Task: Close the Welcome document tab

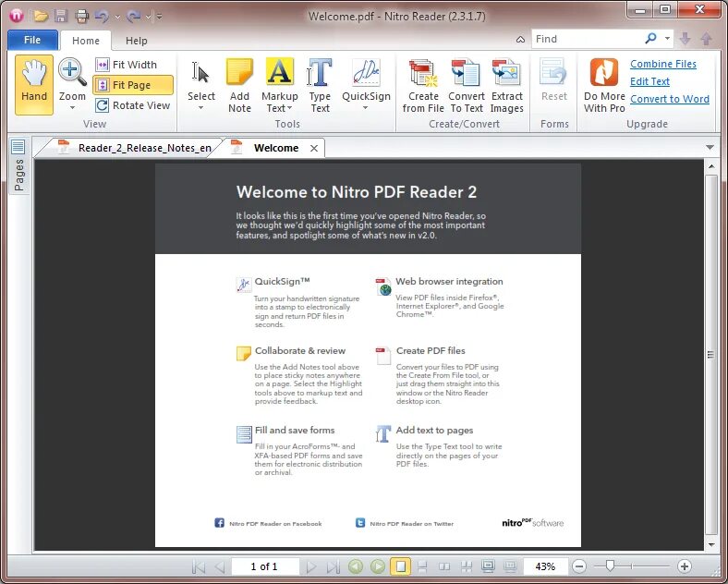Action: (314, 148)
